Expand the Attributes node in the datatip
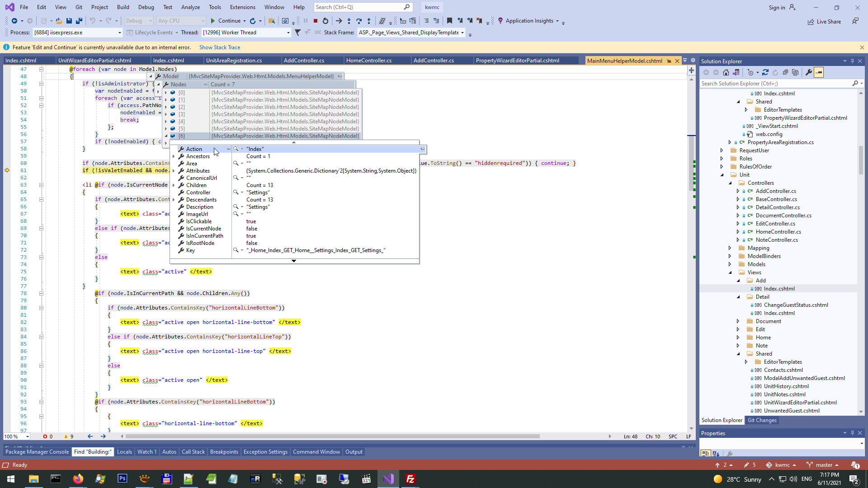The image size is (868, 488). click(174, 171)
